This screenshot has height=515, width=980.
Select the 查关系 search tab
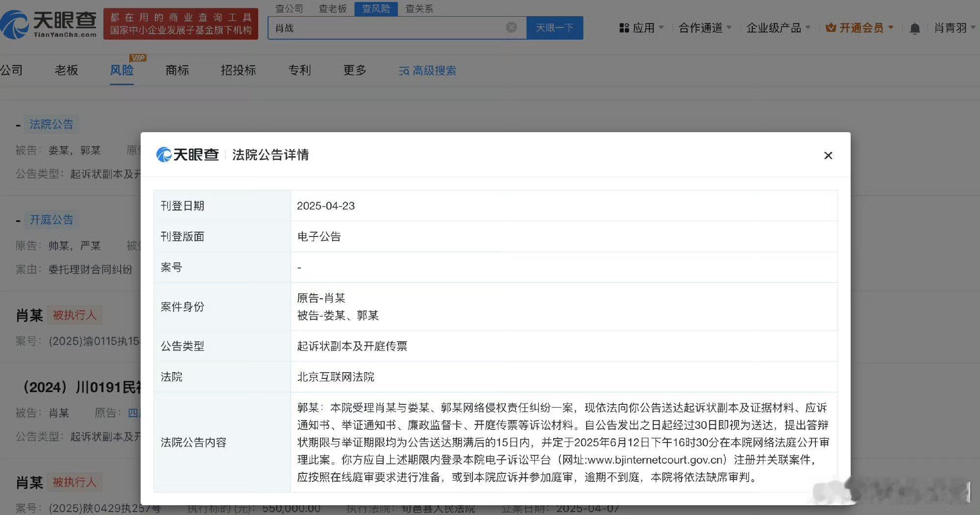[x=419, y=9]
